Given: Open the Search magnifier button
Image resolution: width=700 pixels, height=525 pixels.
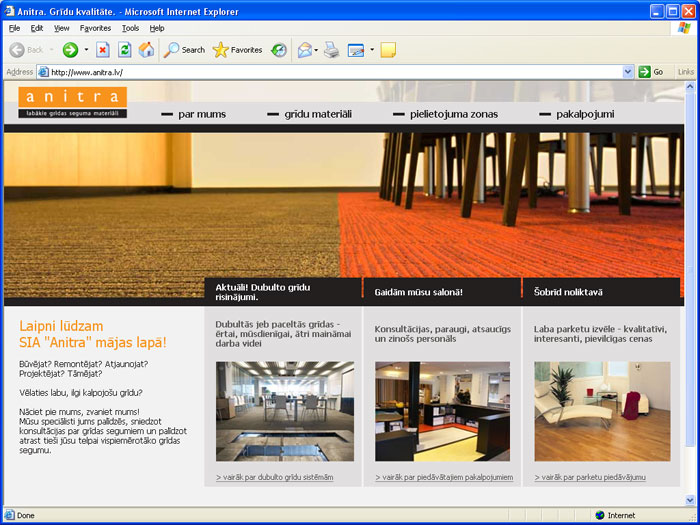Looking at the screenshot, I should [x=184, y=50].
